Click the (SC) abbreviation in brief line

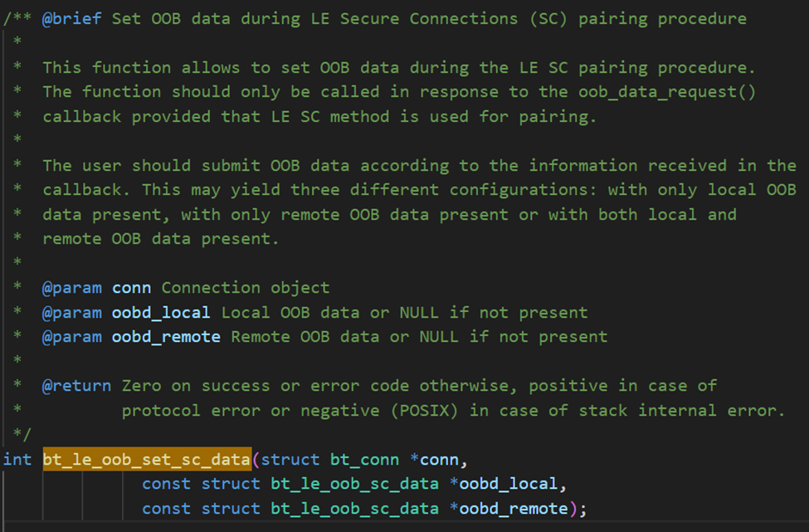548,18
